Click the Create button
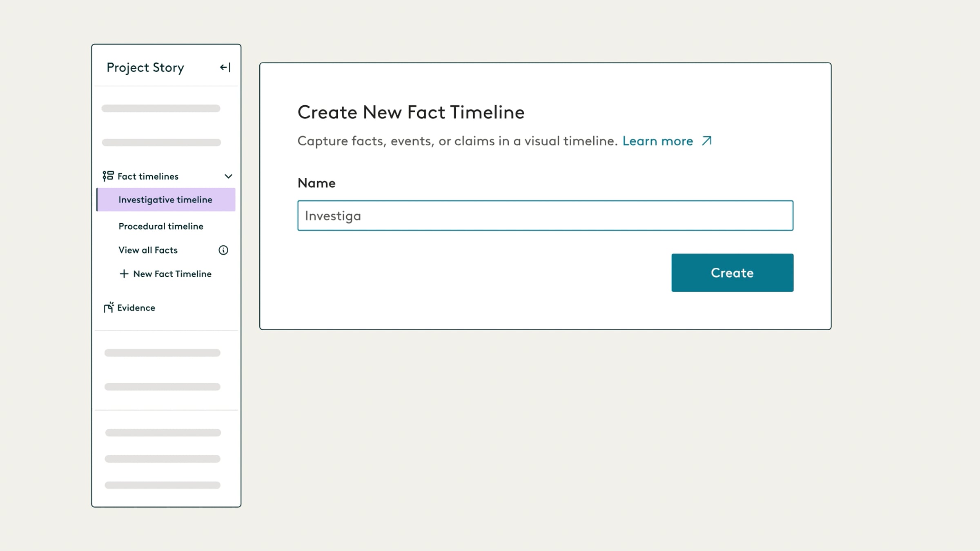The width and height of the screenshot is (980, 551). (x=733, y=273)
